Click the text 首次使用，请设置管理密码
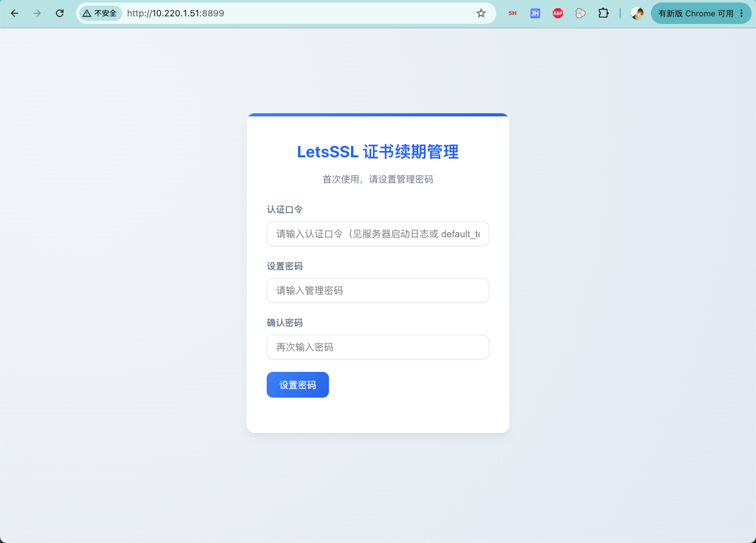This screenshot has width=756, height=543. click(x=378, y=179)
